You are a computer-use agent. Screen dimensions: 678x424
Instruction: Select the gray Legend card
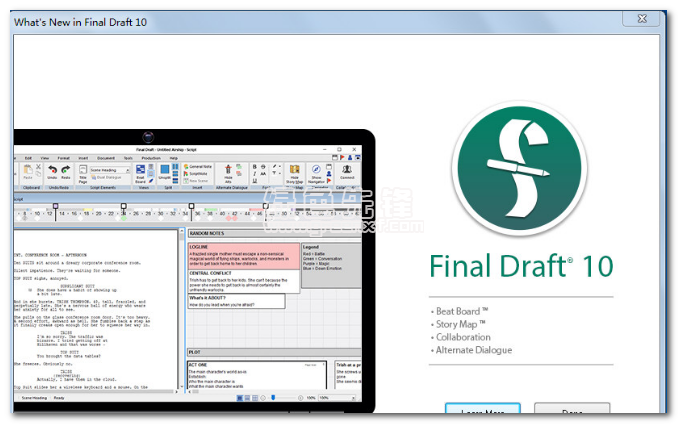[331, 266]
